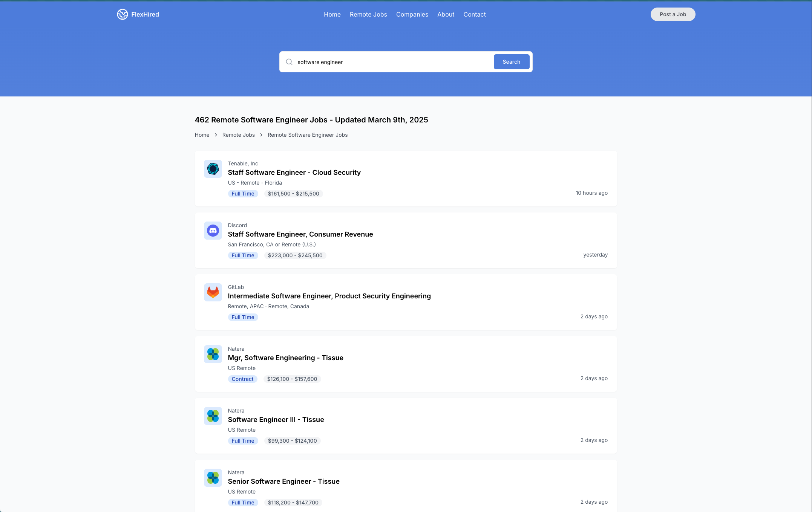Viewport: 812px width, 512px height.
Task: Click Remote Software Engineer Jobs breadcrumb
Action: pyautogui.click(x=308, y=135)
